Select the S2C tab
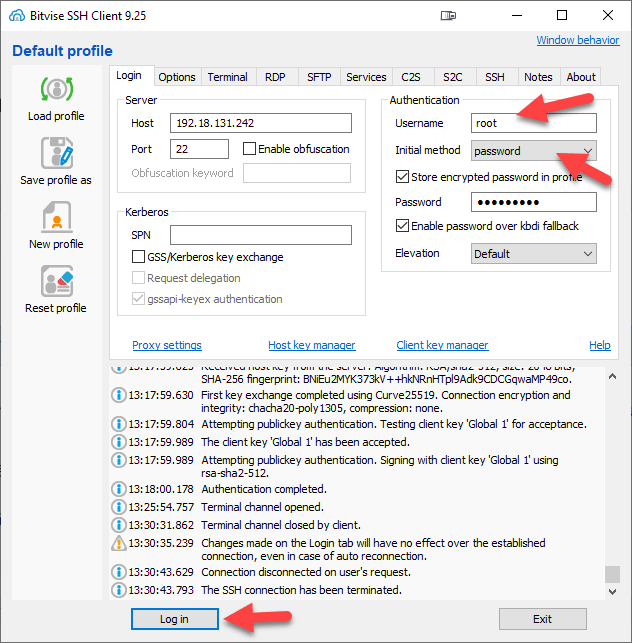Image resolution: width=632 pixels, height=643 pixels. [x=453, y=77]
